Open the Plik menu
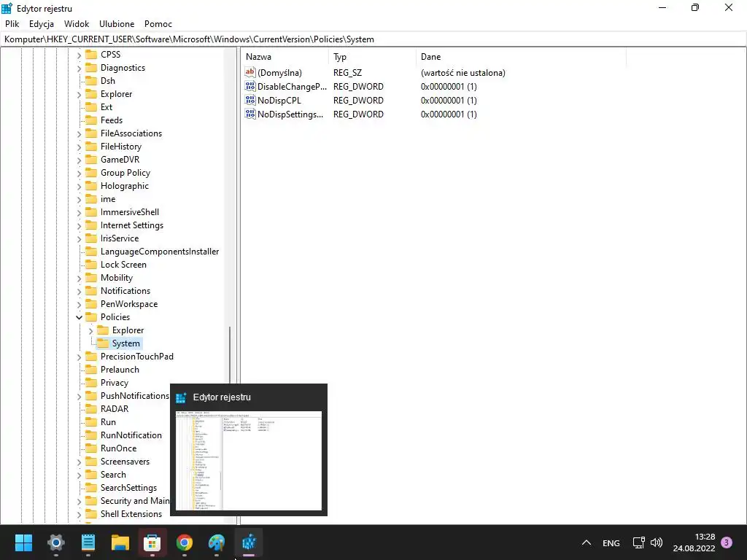This screenshot has width=747, height=560. point(12,24)
